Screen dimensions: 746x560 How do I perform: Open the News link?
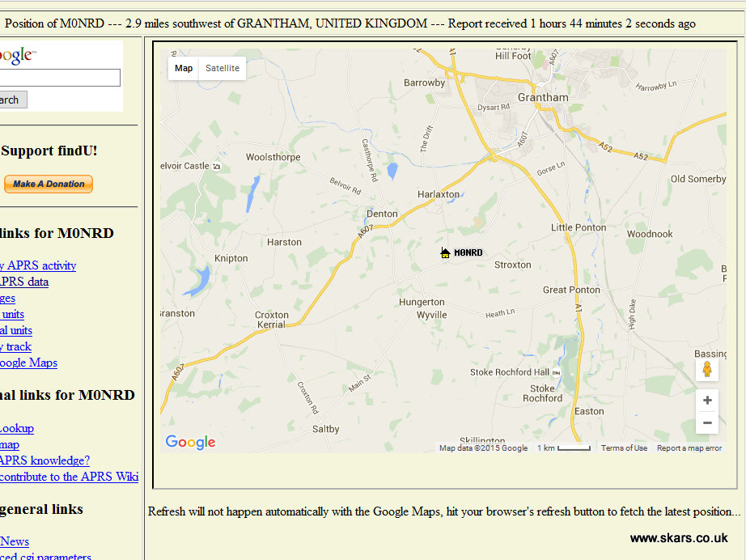click(x=15, y=541)
